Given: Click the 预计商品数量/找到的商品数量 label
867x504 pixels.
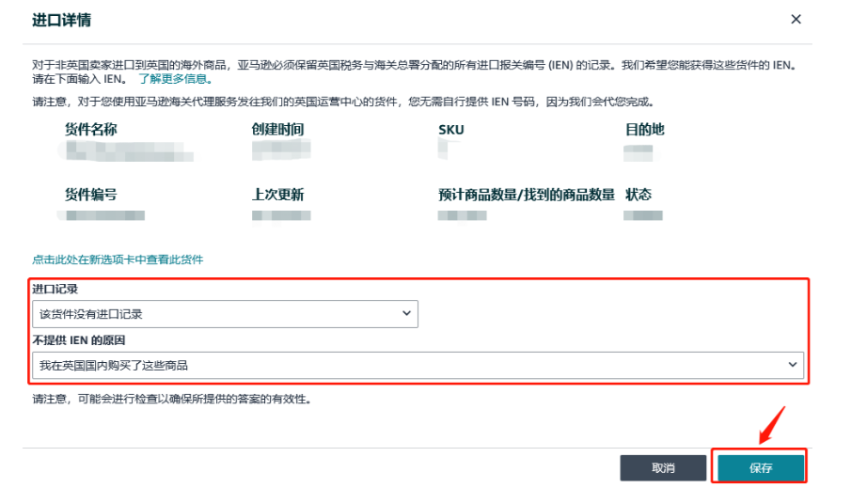Looking at the screenshot, I should (x=527, y=195).
